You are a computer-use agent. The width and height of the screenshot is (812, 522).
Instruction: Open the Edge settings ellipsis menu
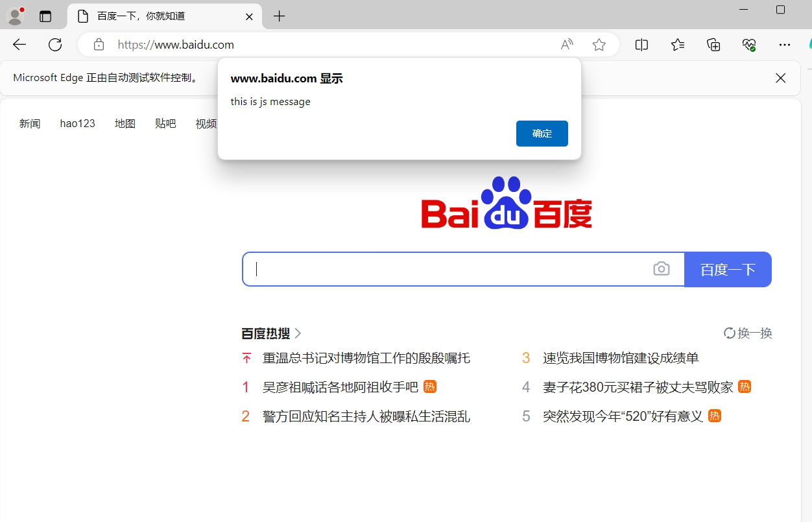click(x=785, y=45)
